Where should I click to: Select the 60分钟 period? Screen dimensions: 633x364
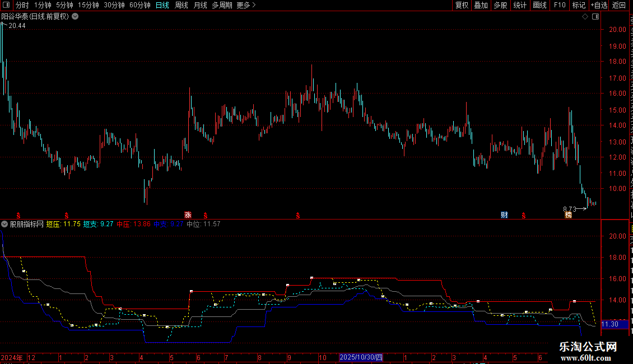point(140,5)
